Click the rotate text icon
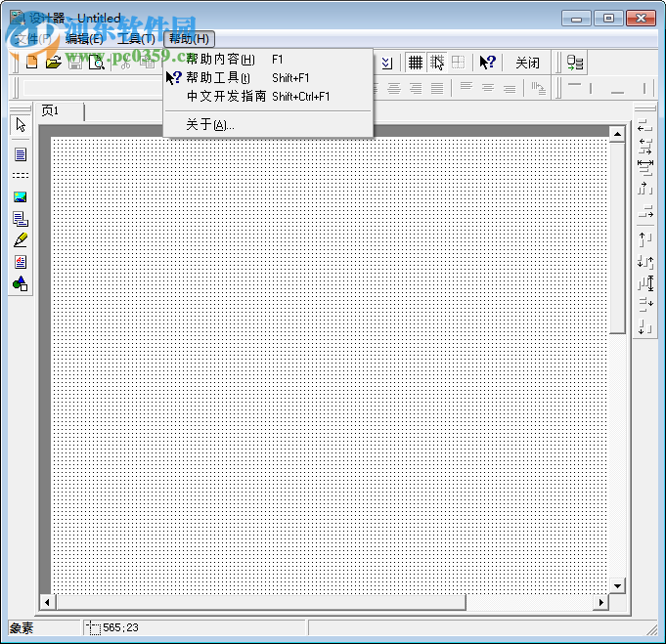666x644 pixels. point(539,88)
